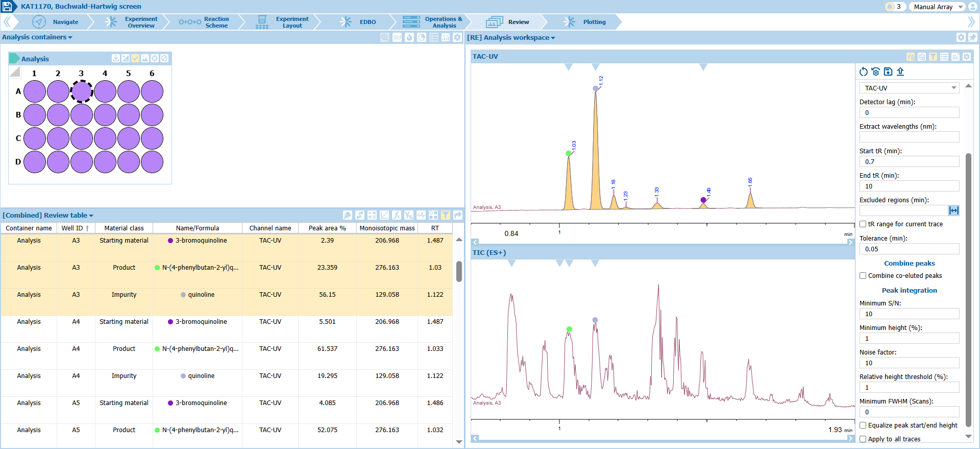Click the upload arrow icon beside save icon

pyautogui.click(x=900, y=72)
